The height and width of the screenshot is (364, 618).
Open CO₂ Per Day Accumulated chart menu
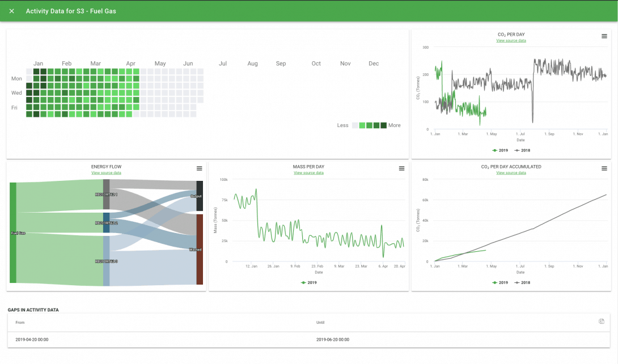(x=604, y=168)
